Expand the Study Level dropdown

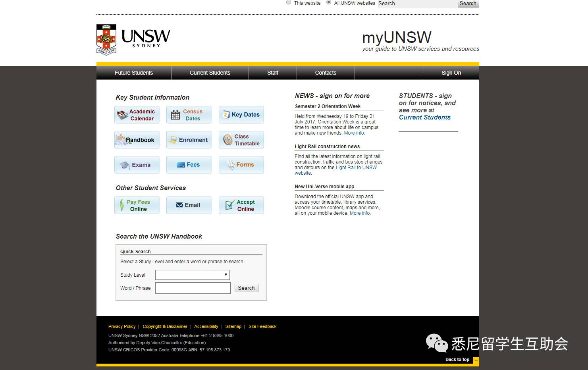click(193, 275)
